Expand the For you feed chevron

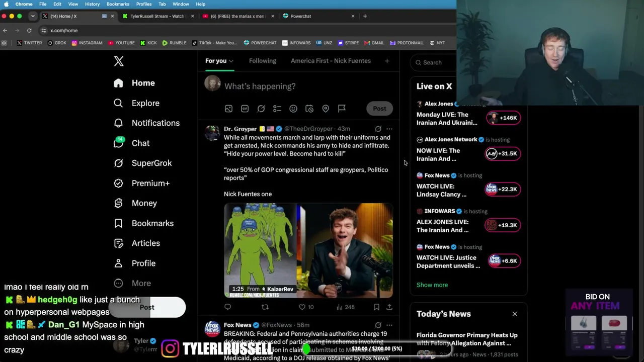click(x=231, y=61)
